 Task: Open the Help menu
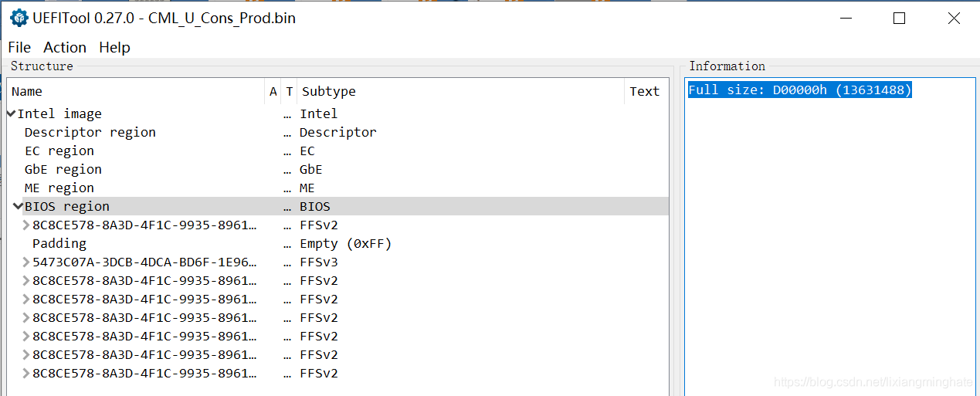click(114, 47)
